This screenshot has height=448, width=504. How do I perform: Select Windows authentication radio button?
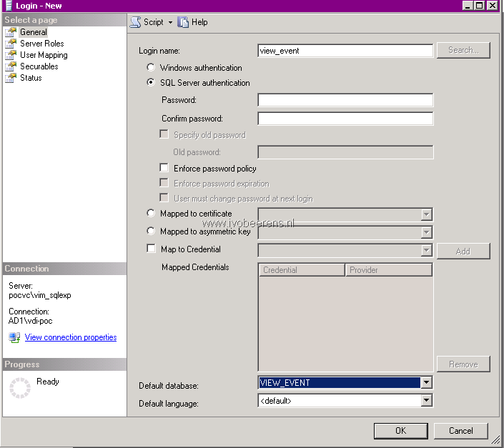pos(150,67)
